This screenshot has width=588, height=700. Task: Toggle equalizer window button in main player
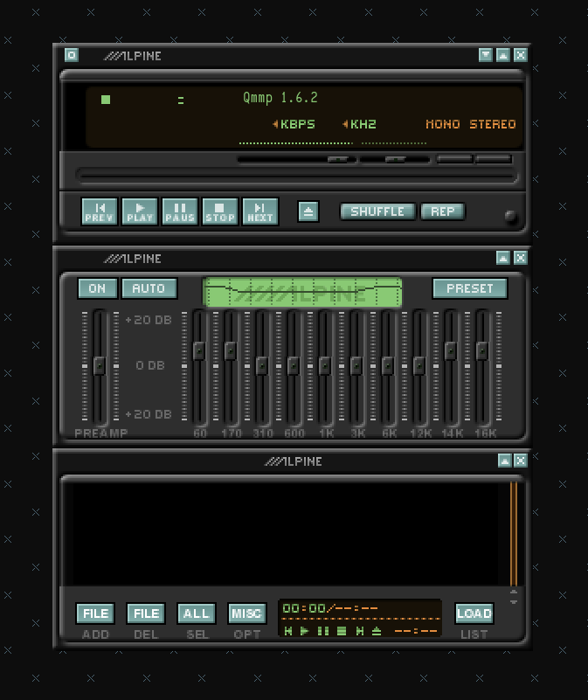(454, 158)
